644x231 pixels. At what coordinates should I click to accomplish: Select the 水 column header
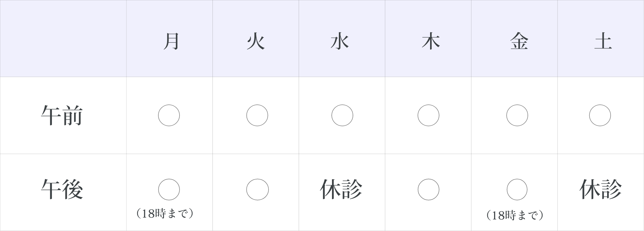[340, 41]
